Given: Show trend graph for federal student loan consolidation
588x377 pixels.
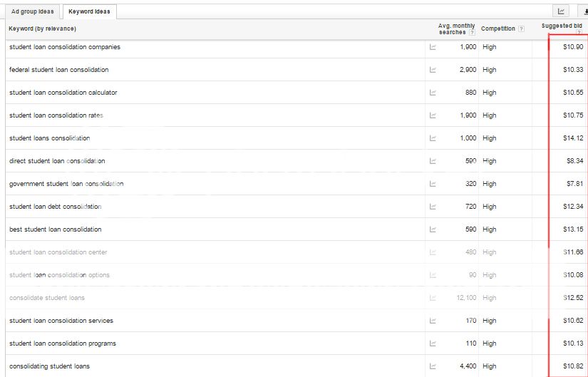Looking at the screenshot, I should pyautogui.click(x=433, y=70).
